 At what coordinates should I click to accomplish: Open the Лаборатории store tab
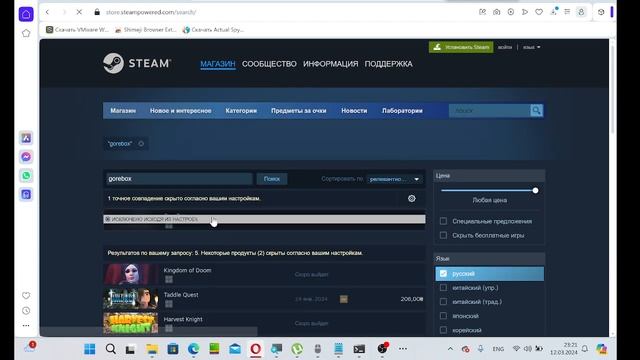click(x=402, y=111)
